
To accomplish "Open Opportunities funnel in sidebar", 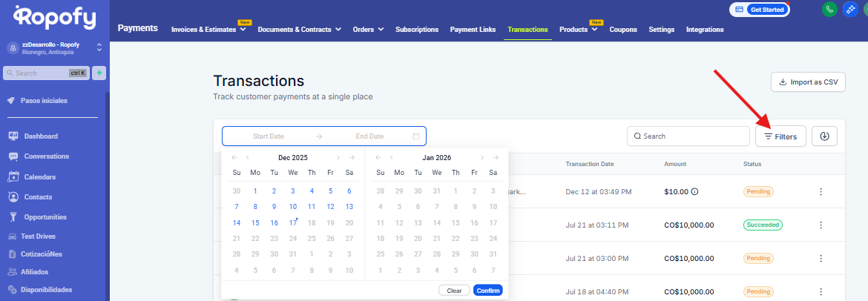I will (45, 217).
